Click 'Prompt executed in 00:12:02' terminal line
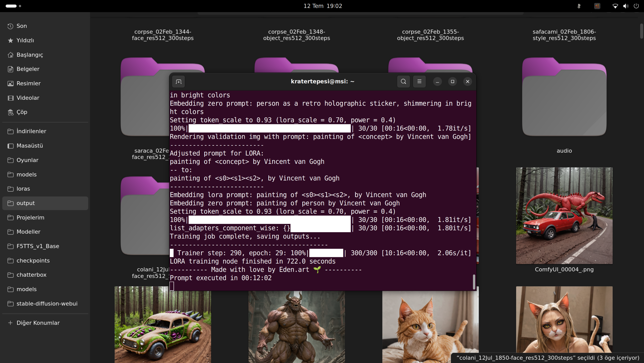Viewport: 644px width, 363px height. (221, 278)
